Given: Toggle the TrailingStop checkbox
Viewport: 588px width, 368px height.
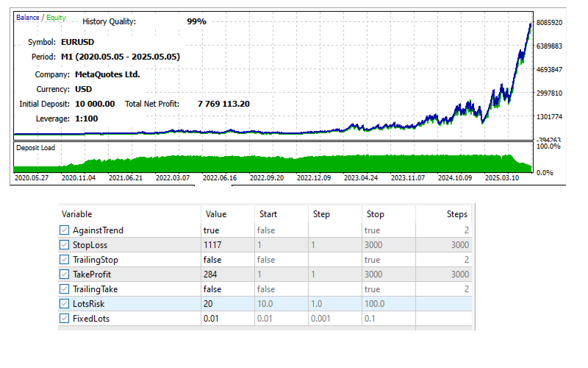Looking at the screenshot, I should point(64,260).
